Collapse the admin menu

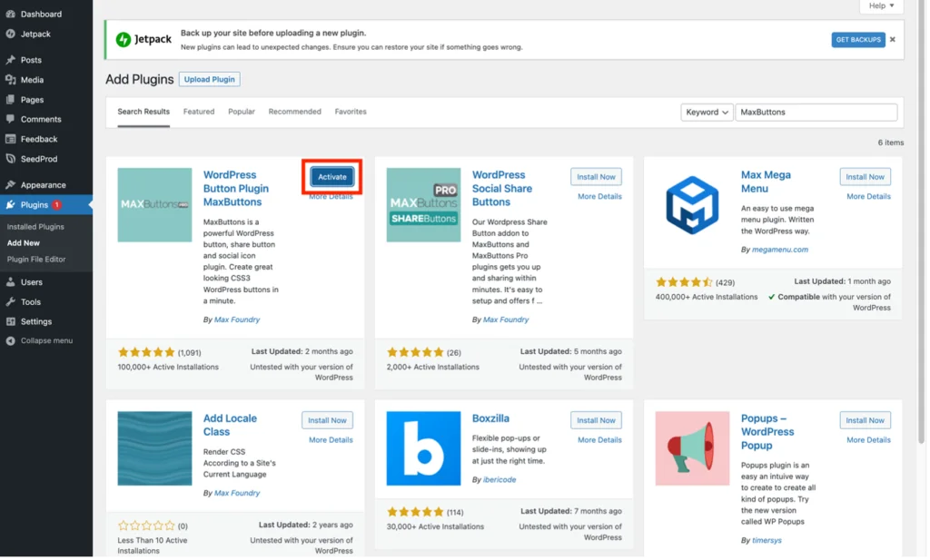click(x=39, y=341)
